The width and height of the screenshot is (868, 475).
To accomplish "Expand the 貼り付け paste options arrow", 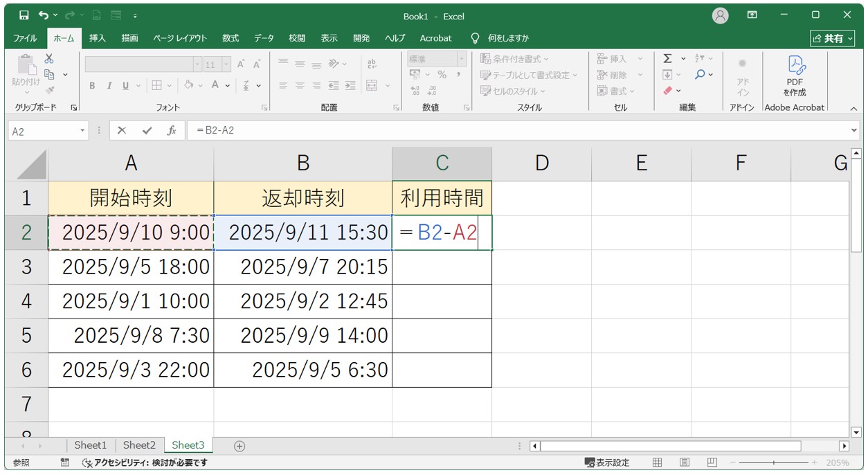I will pos(27,92).
